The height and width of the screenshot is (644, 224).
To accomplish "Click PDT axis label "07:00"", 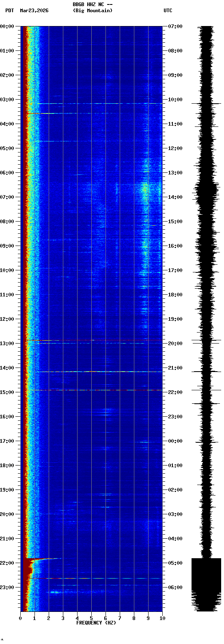I will [7, 197].
